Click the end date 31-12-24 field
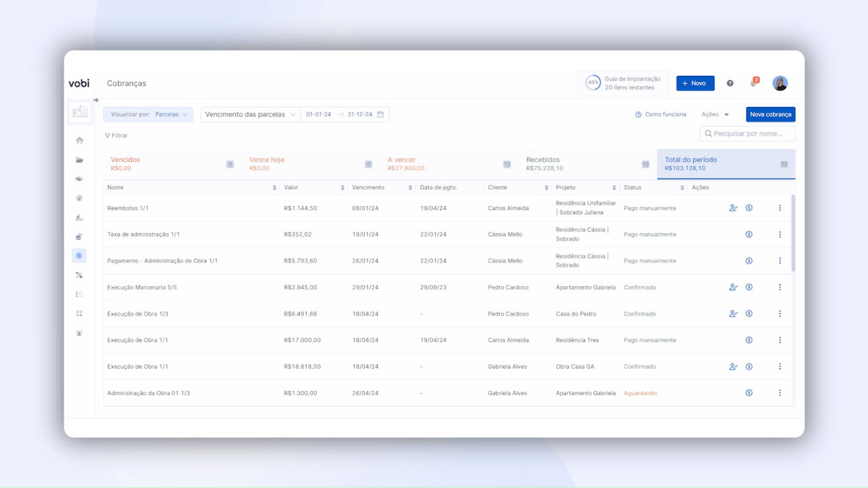The height and width of the screenshot is (488, 868). tap(360, 115)
